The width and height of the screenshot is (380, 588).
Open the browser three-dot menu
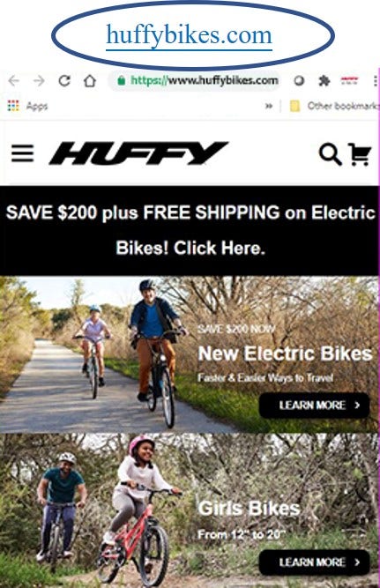[x=375, y=80]
